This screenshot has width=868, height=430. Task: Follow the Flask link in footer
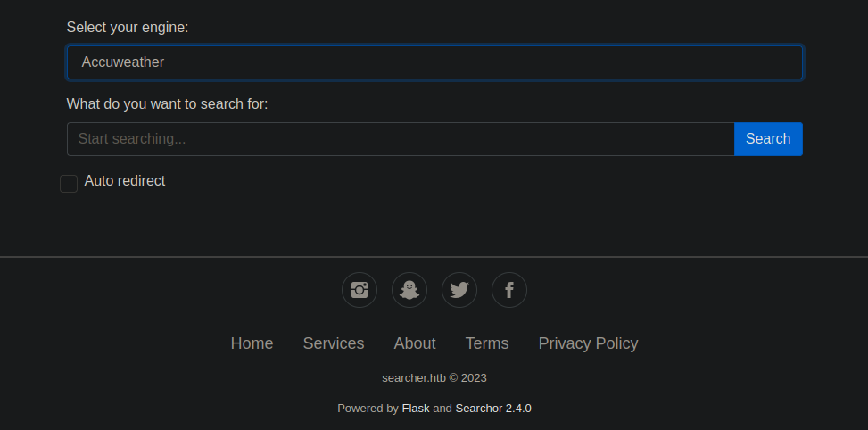pos(416,409)
